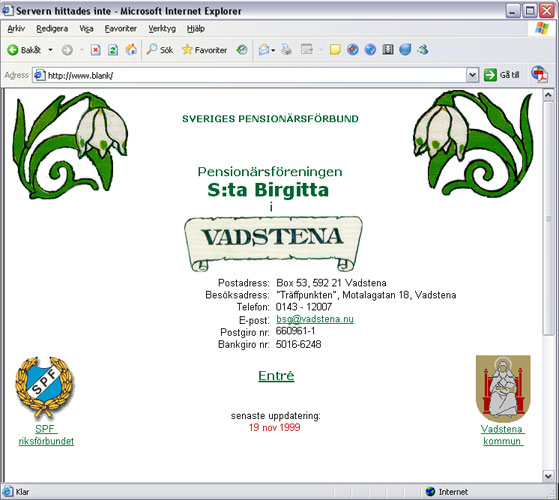Click the Gå till green arrow button
This screenshot has width=559, height=500.
pos(502,75)
